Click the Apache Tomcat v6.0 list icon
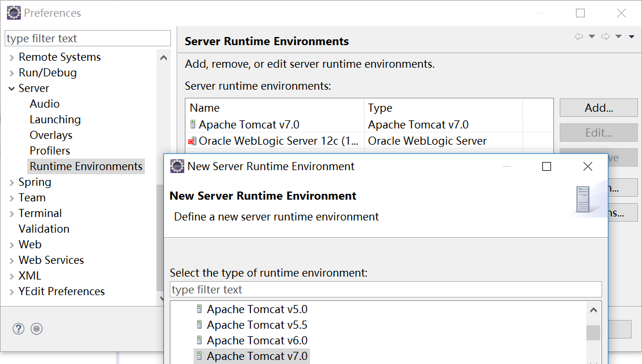Screen dimensions: 642x364 click(199, 340)
